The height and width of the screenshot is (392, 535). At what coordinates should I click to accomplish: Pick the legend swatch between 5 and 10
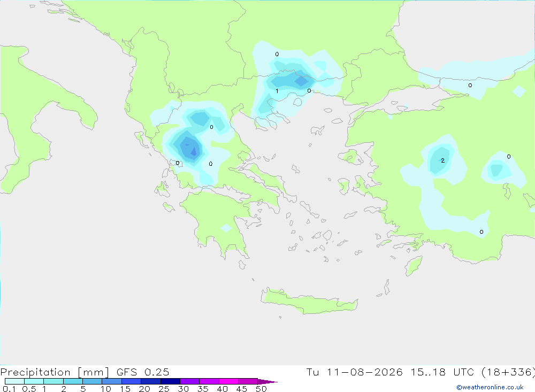(93, 381)
